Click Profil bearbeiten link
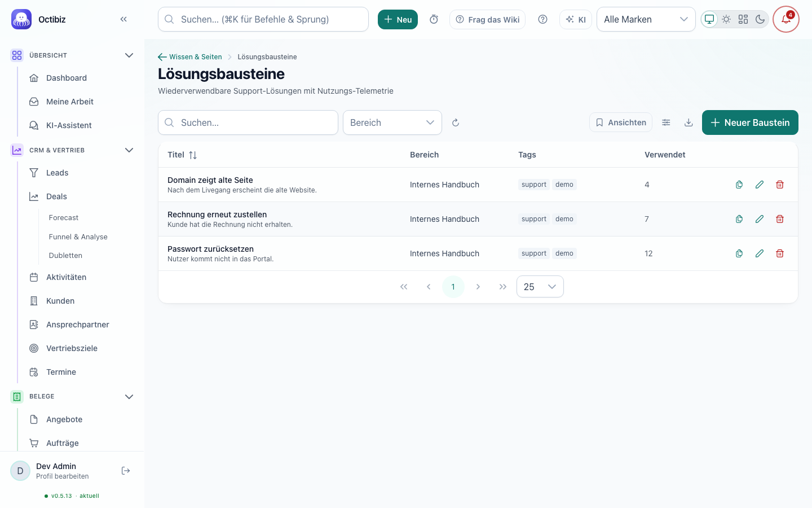Image resolution: width=812 pixels, height=508 pixels. click(62, 476)
